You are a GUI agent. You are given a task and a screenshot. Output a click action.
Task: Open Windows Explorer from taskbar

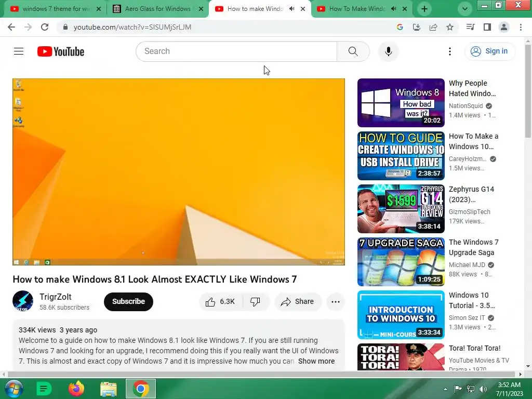(109, 389)
